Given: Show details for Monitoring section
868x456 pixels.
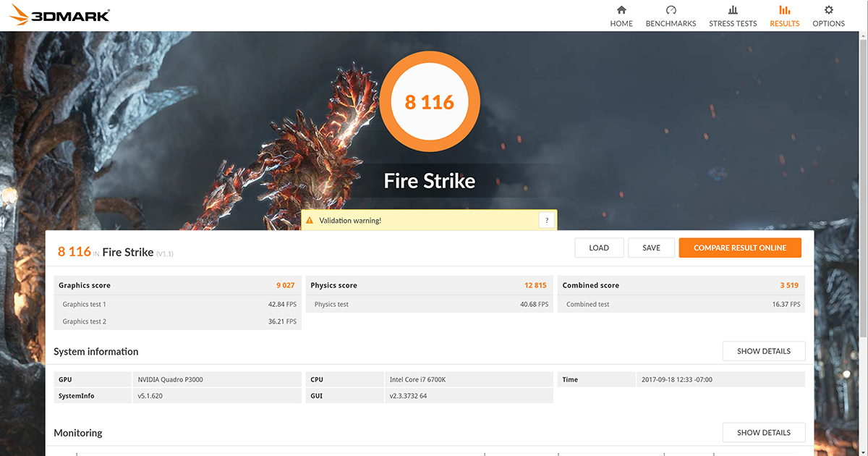Looking at the screenshot, I should pyautogui.click(x=763, y=432).
